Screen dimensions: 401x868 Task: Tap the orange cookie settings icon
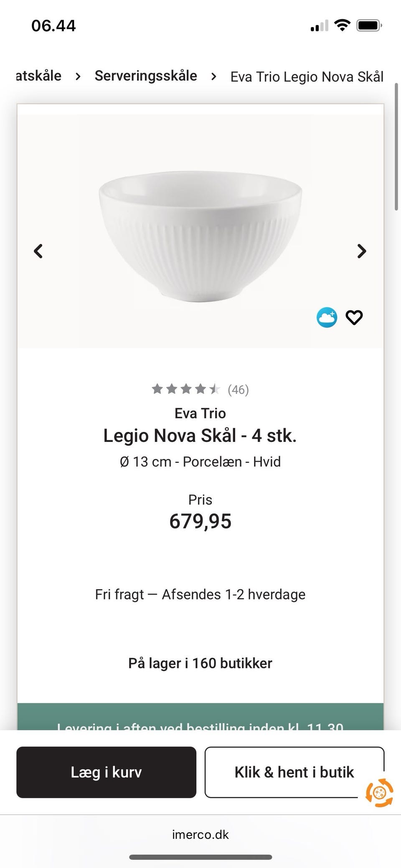(x=379, y=792)
